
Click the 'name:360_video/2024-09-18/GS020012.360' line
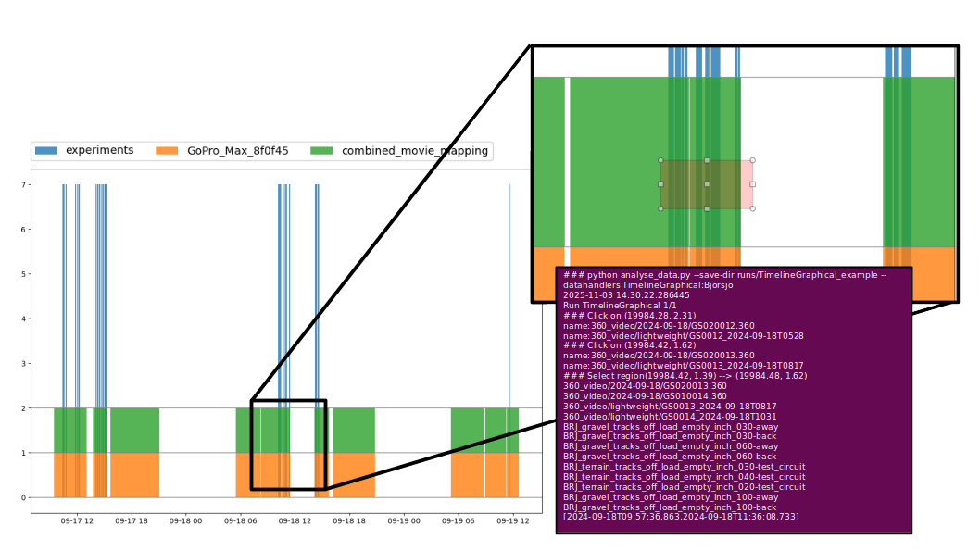coord(659,326)
